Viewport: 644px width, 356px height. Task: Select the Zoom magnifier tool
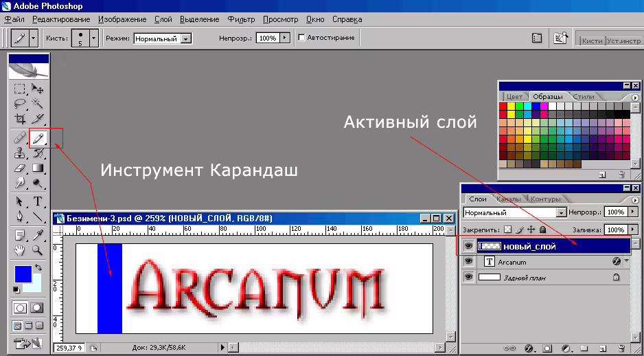[x=38, y=249]
